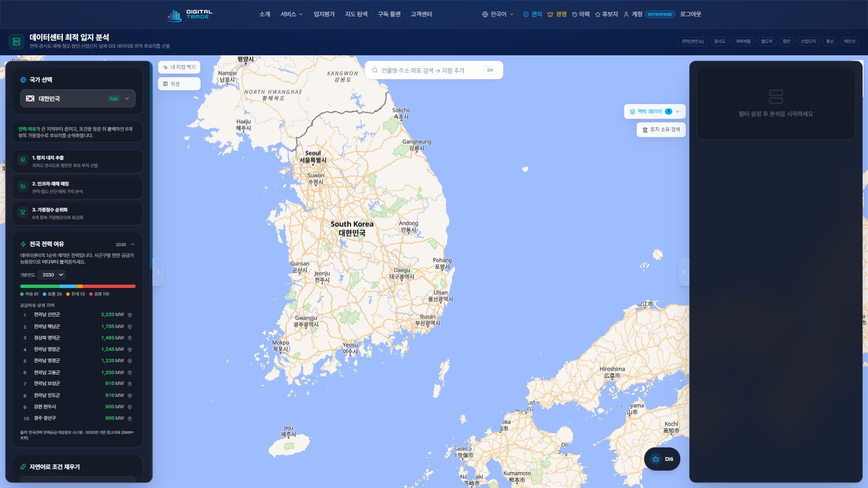Screen dimensions: 868x488
Task: Click the pin icon for 광주 광산구
Action: point(130,419)
